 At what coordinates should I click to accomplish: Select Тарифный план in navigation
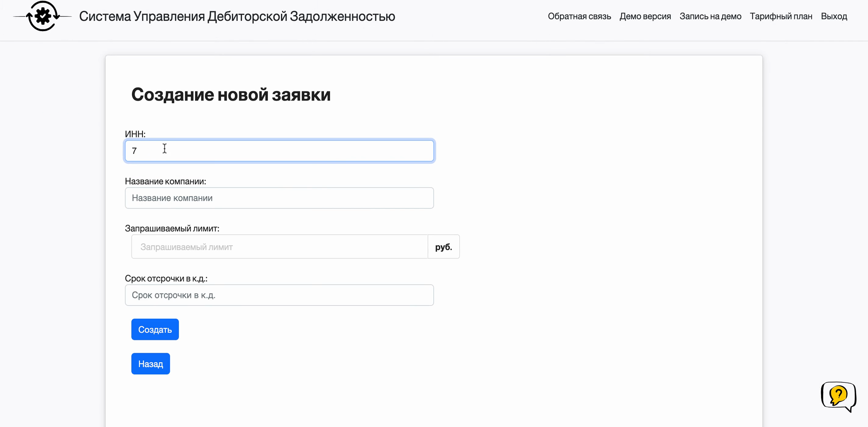781,16
